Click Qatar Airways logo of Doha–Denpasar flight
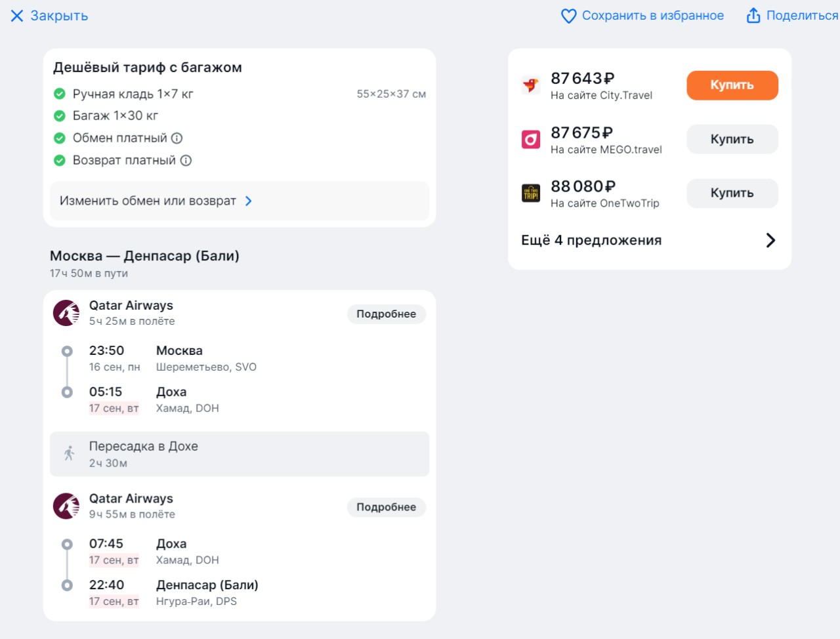This screenshot has height=639, width=840. [x=66, y=506]
